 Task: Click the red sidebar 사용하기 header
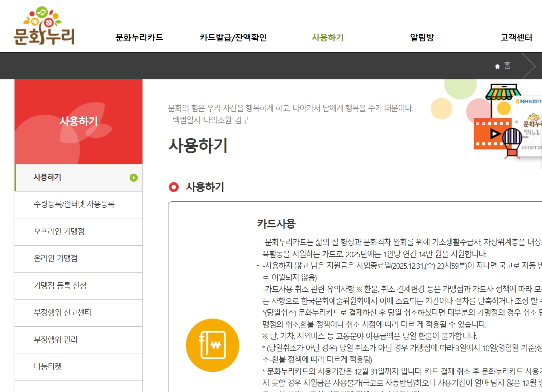tap(78, 122)
